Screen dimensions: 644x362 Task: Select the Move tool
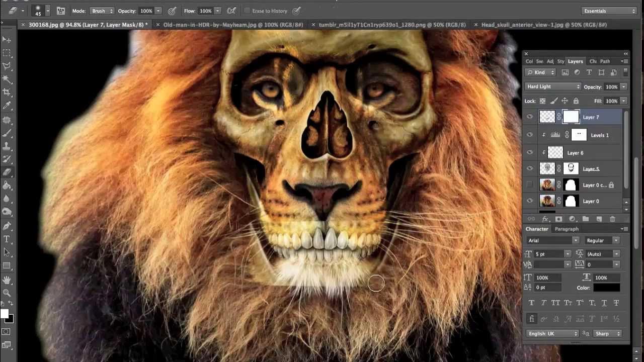[7, 40]
